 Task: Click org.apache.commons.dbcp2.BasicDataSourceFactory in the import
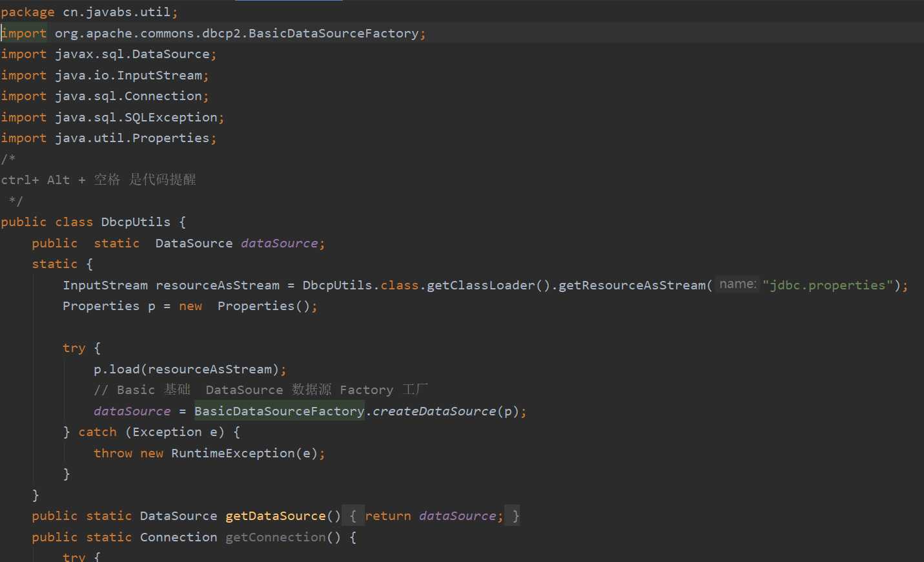236,33
